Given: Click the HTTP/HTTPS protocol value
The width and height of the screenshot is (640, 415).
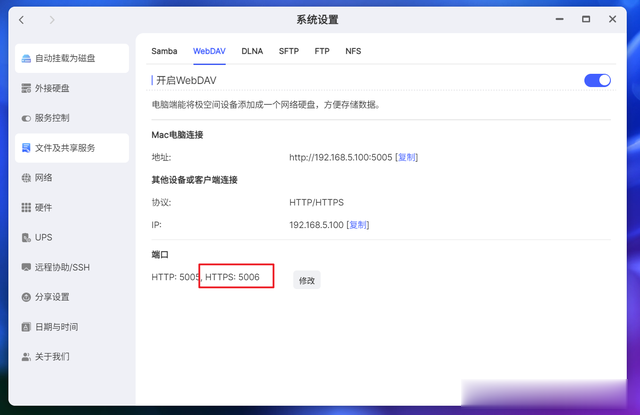Looking at the screenshot, I should (316, 202).
